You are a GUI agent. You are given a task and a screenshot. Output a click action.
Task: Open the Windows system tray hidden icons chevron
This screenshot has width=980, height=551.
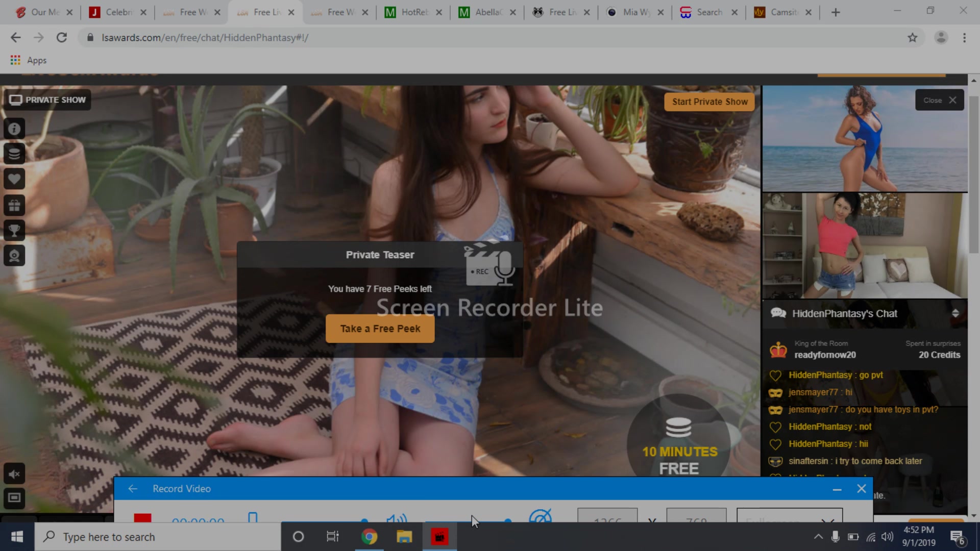tap(818, 537)
